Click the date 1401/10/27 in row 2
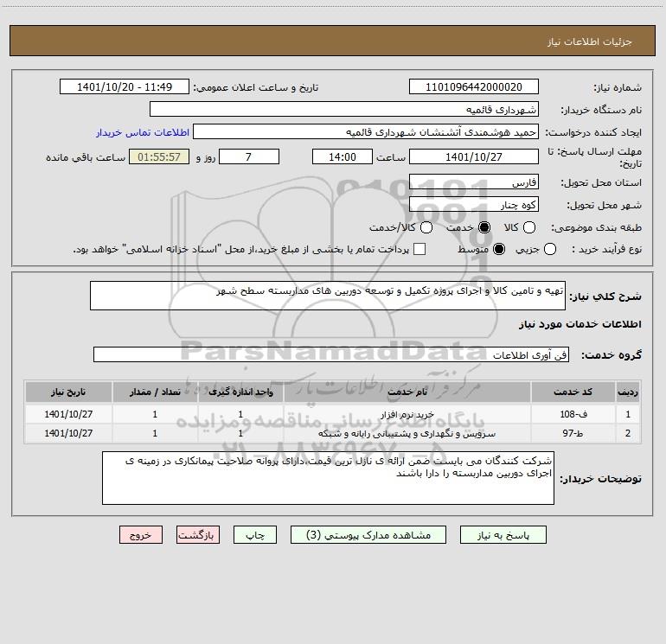Viewport: 666px width, 644px height. [68, 433]
